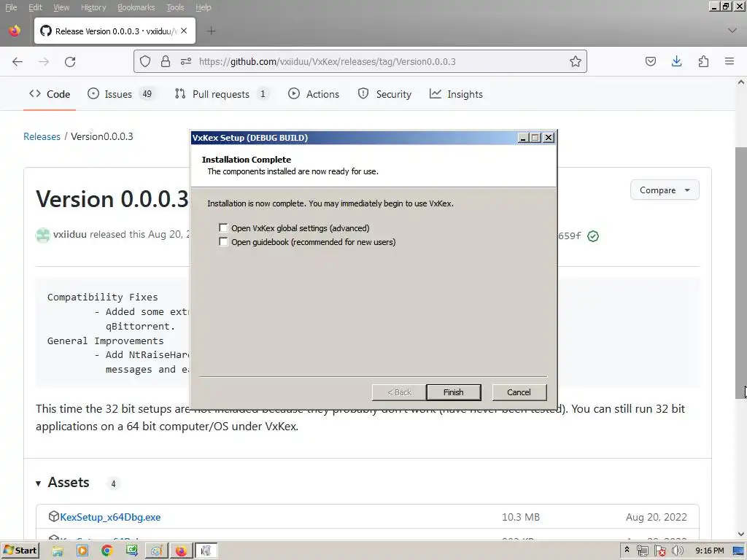
Task: Click the 10.3 MB file size text
Action: click(x=521, y=517)
